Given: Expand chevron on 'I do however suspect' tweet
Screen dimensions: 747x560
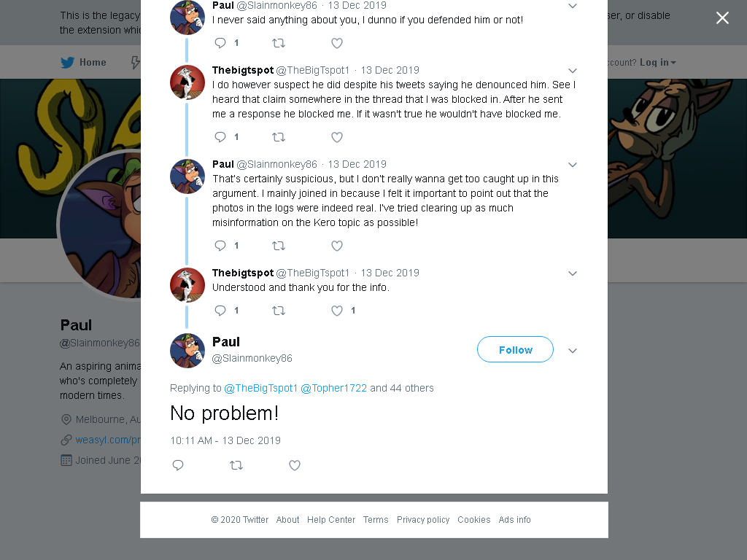Looking at the screenshot, I should 573,71.
